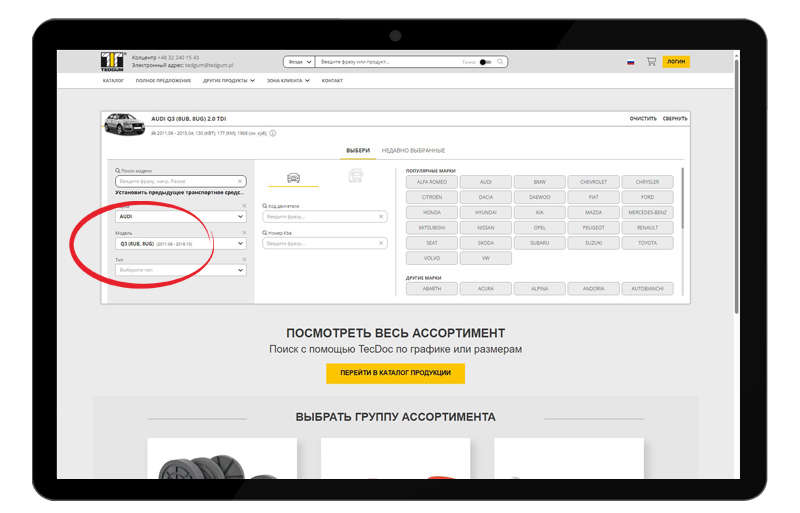Clear the Тип selection with X
The image size is (800, 513).
click(x=244, y=259)
